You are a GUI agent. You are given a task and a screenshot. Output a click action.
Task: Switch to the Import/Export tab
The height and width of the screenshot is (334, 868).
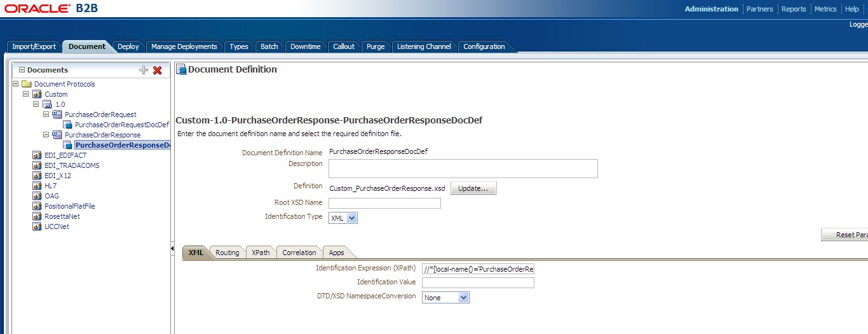34,46
